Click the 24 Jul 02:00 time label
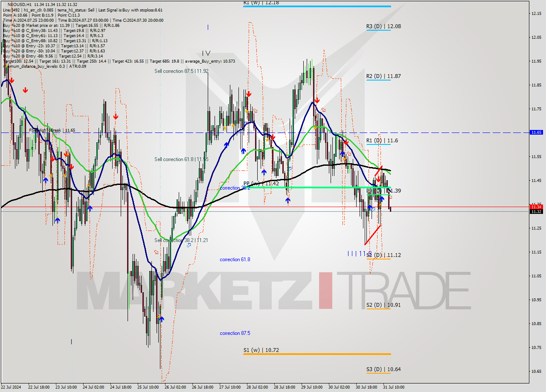The height and width of the screenshot is (392, 546). (93, 387)
